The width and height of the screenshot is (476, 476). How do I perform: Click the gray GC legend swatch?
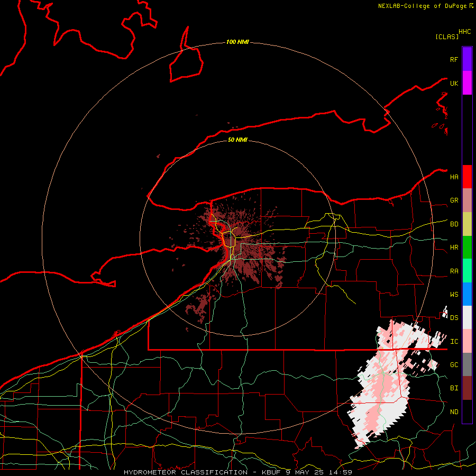point(467,364)
